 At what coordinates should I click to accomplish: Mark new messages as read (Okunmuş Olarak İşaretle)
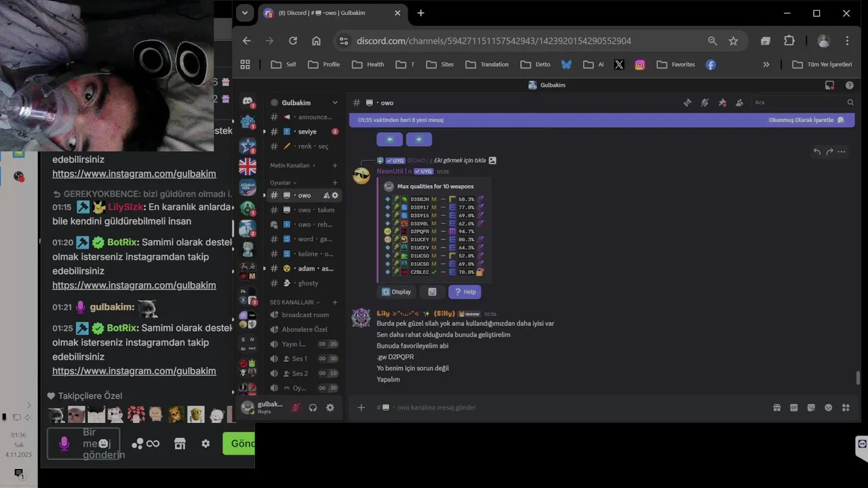tap(806, 120)
